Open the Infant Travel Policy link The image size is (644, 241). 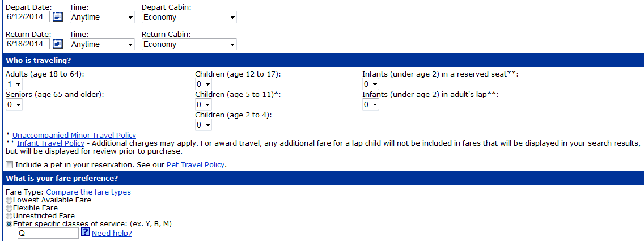(50, 143)
